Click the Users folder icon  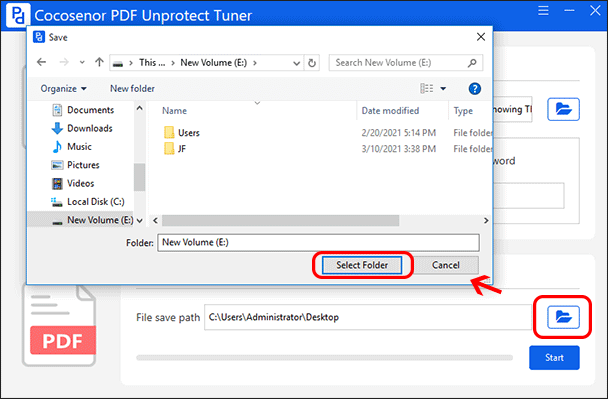(169, 132)
